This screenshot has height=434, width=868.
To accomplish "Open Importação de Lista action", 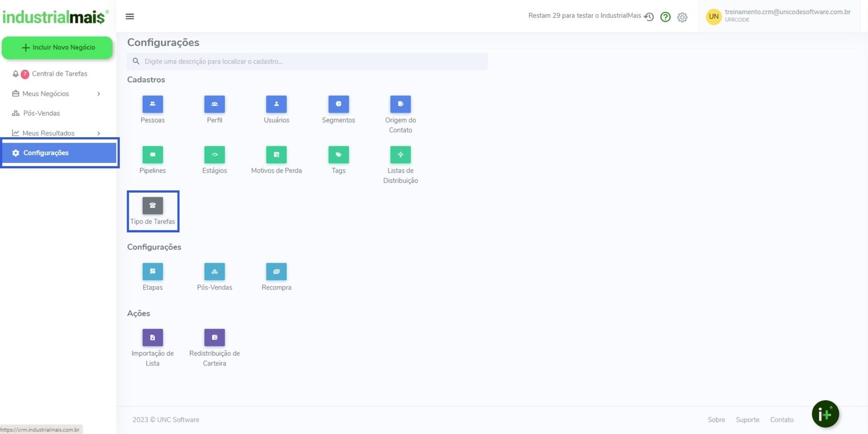I will (x=152, y=337).
